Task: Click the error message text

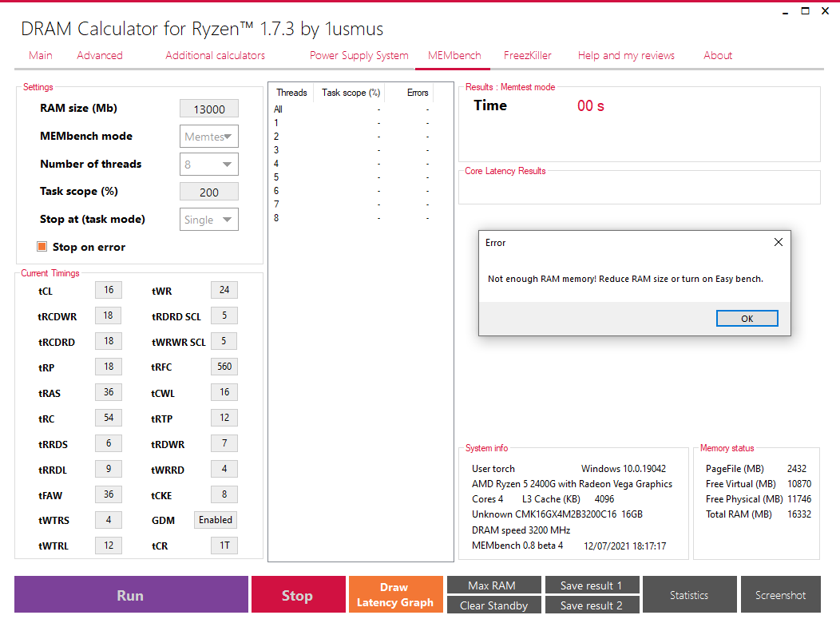Action: (x=625, y=279)
